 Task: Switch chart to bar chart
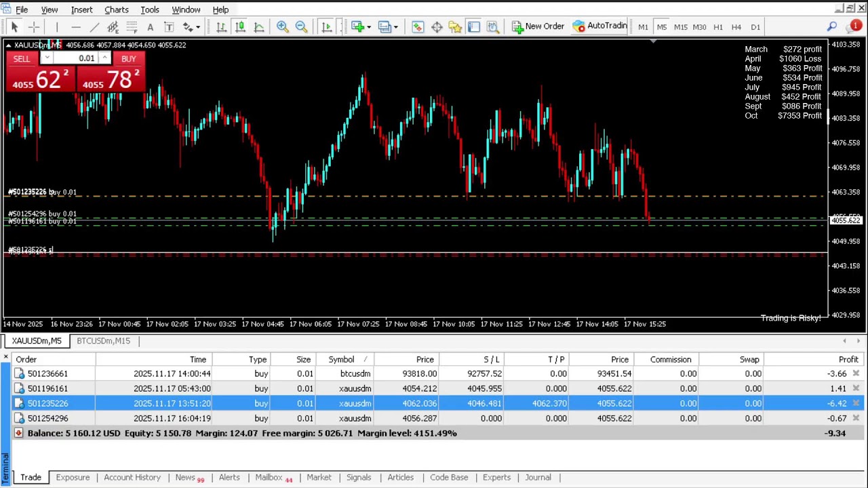pos(221,27)
